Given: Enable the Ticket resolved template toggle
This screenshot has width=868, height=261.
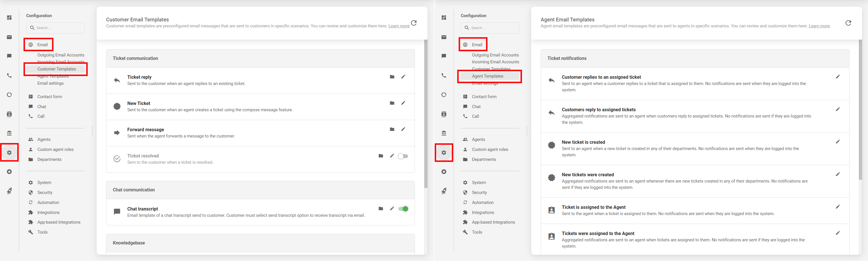Looking at the screenshot, I should tap(403, 156).
